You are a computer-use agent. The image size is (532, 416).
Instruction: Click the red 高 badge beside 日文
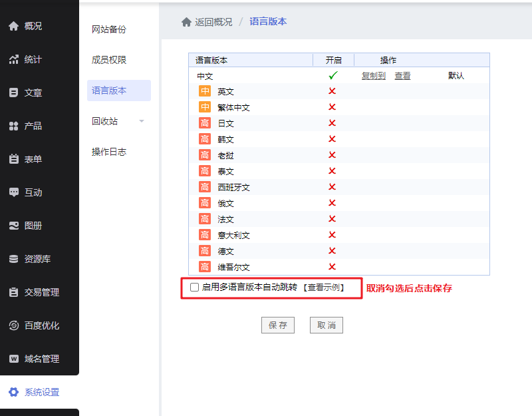tap(205, 123)
